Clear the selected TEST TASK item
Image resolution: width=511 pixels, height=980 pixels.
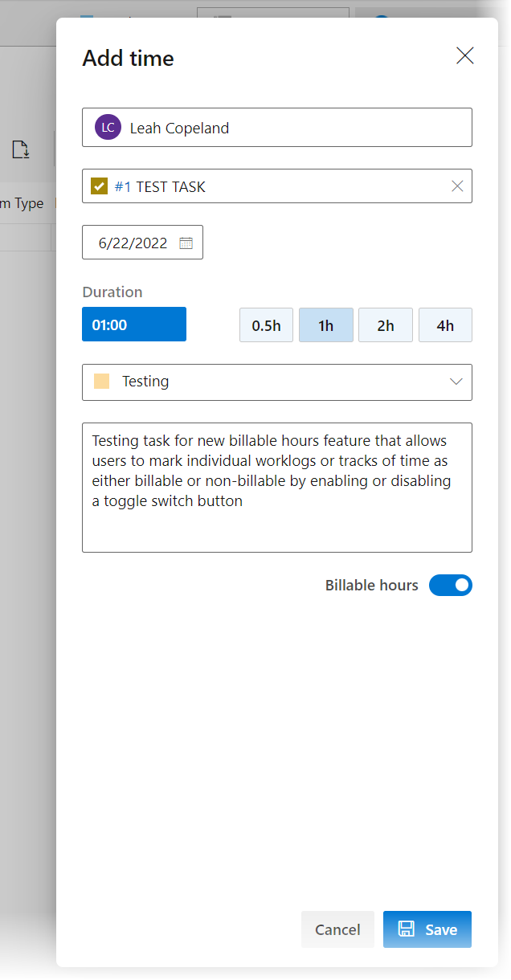457,186
